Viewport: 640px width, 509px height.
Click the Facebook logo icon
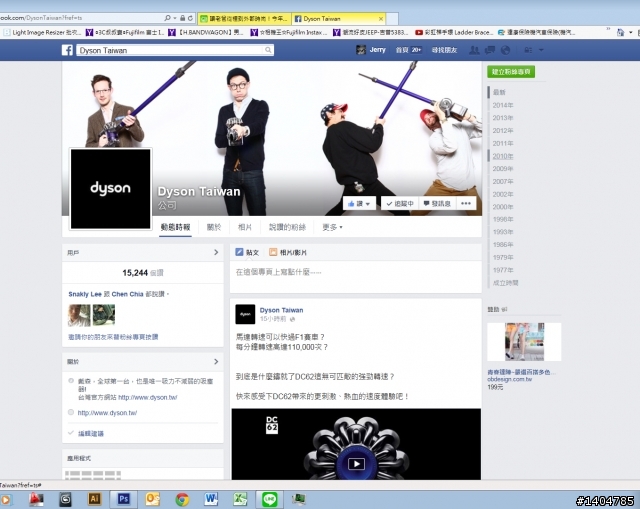coord(67,50)
